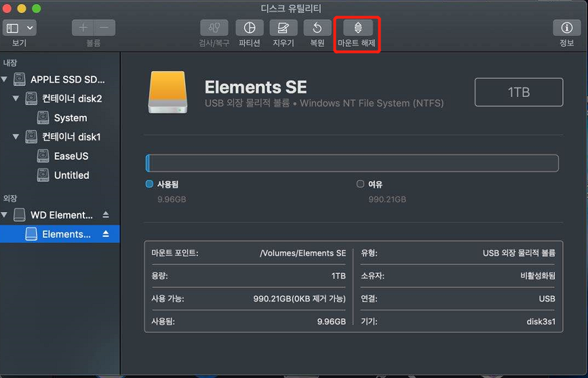Run 검사/복구 first aid tool

point(214,27)
